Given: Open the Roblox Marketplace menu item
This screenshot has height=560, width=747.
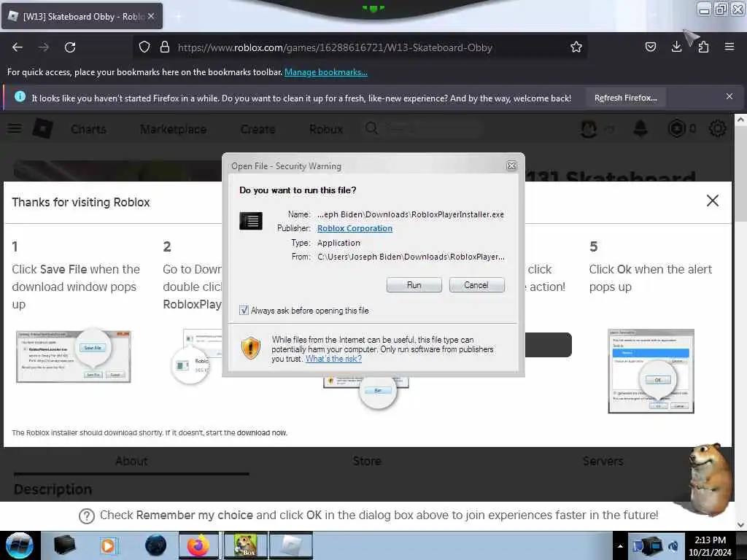Looking at the screenshot, I should click(x=174, y=129).
